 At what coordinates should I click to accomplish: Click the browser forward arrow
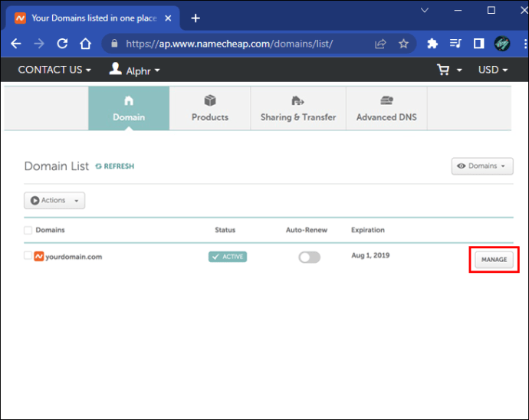[x=39, y=44]
